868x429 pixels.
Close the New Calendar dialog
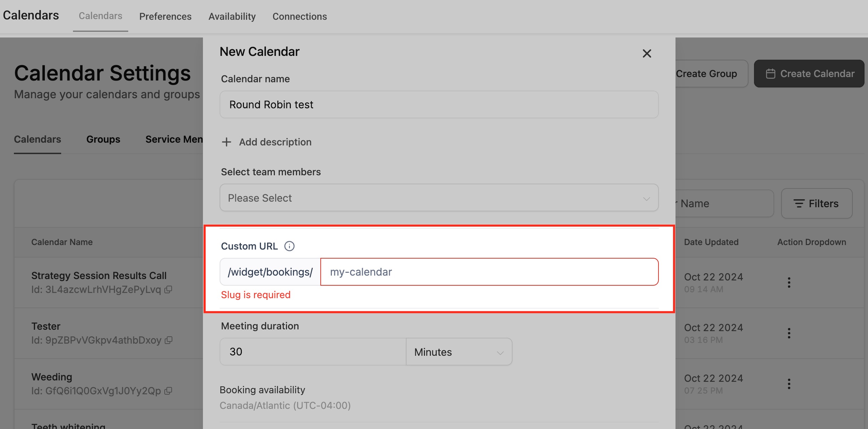click(647, 53)
